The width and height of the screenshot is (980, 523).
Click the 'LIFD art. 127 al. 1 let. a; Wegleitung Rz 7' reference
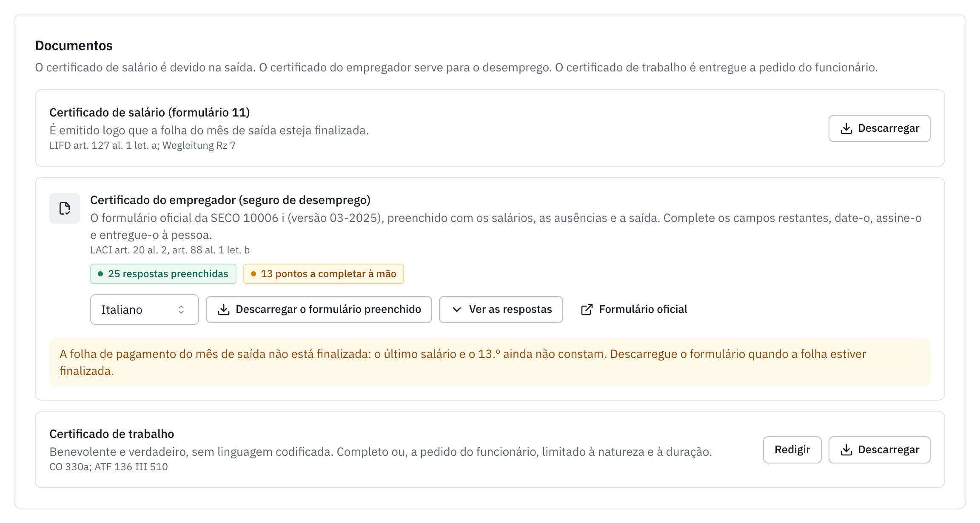(142, 145)
